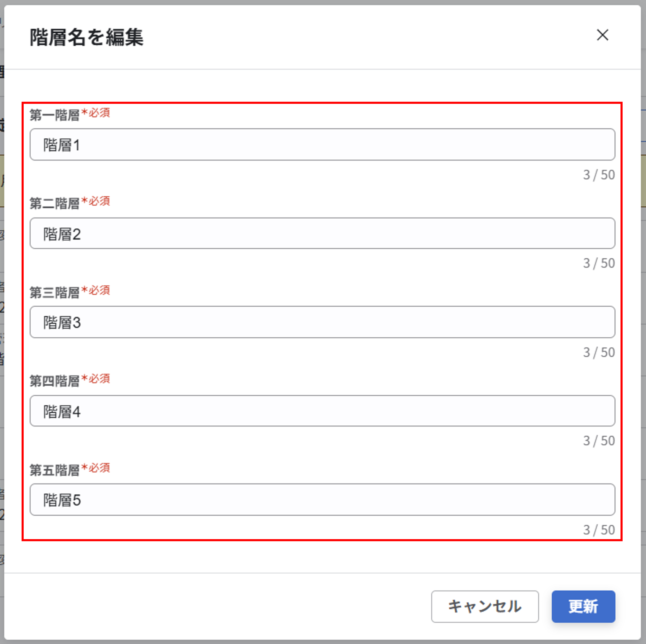The height and width of the screenshot is (644, 646).
Task: Click the 第一階層 input containing 階層1
Action: (x=322, y=144)
